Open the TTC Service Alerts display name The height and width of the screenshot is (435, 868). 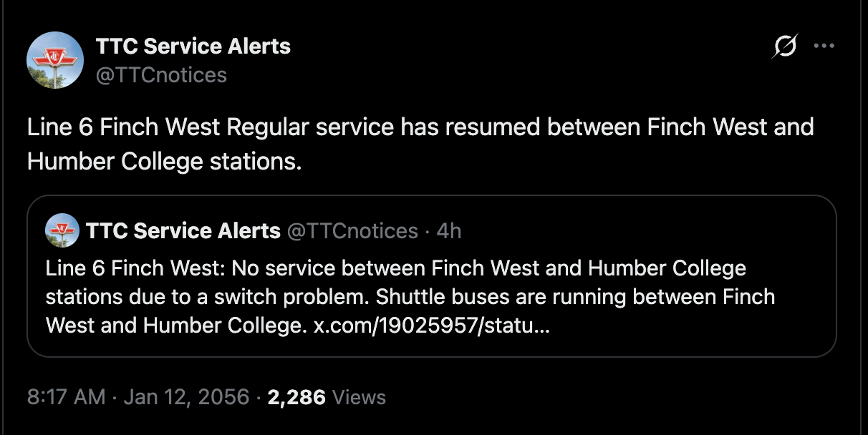pos(193,47)
